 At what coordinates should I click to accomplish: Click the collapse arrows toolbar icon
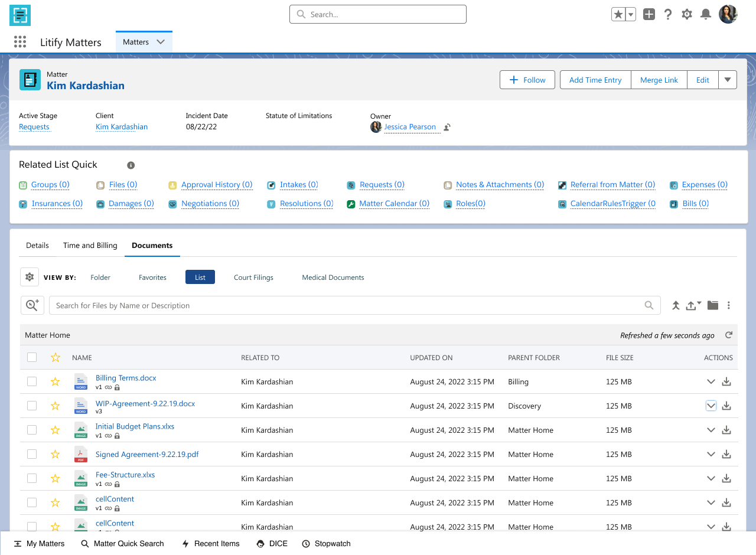(x=676, y=305)
